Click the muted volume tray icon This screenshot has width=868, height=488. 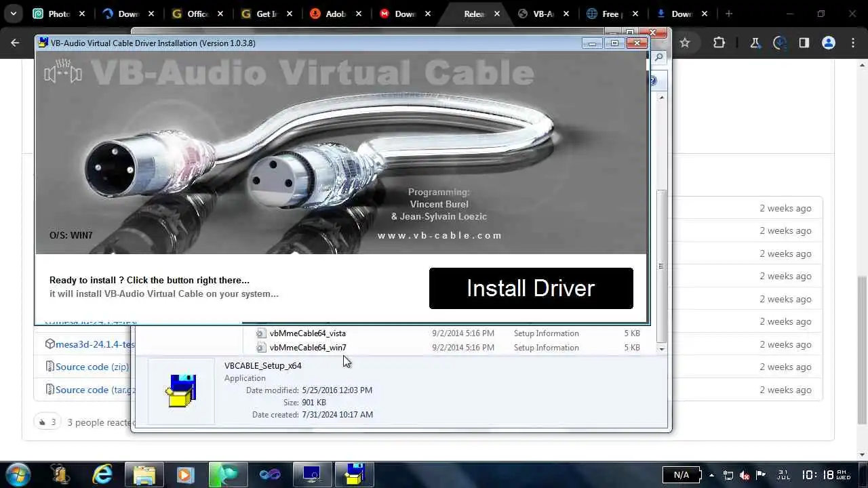click(x=745, y=475)
